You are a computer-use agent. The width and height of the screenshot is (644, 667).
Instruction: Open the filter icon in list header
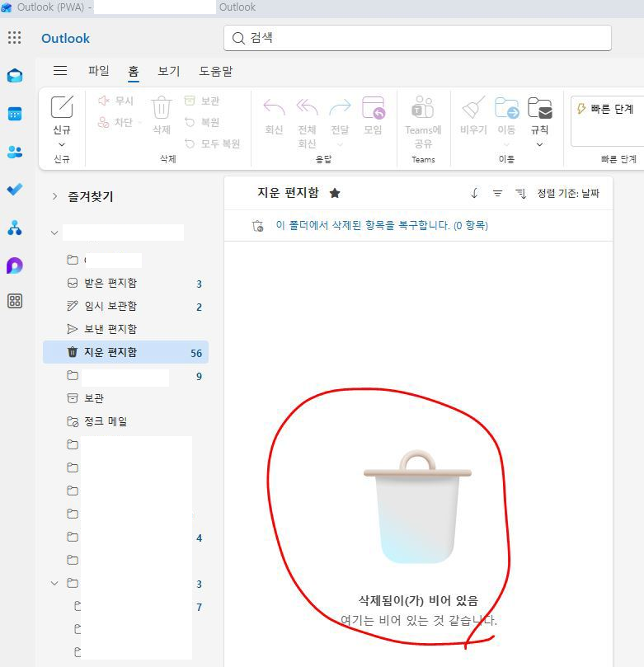pyautogui.click(x=497, y=193)
